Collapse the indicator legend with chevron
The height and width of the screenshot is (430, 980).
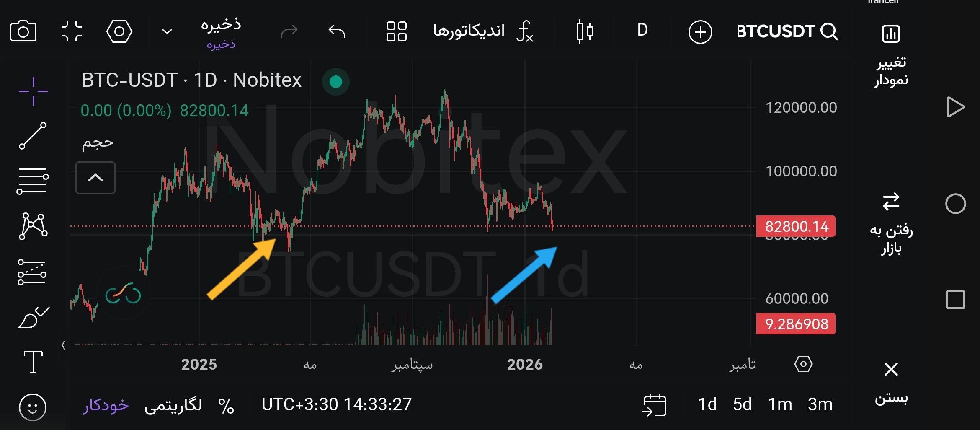point(95,178)
